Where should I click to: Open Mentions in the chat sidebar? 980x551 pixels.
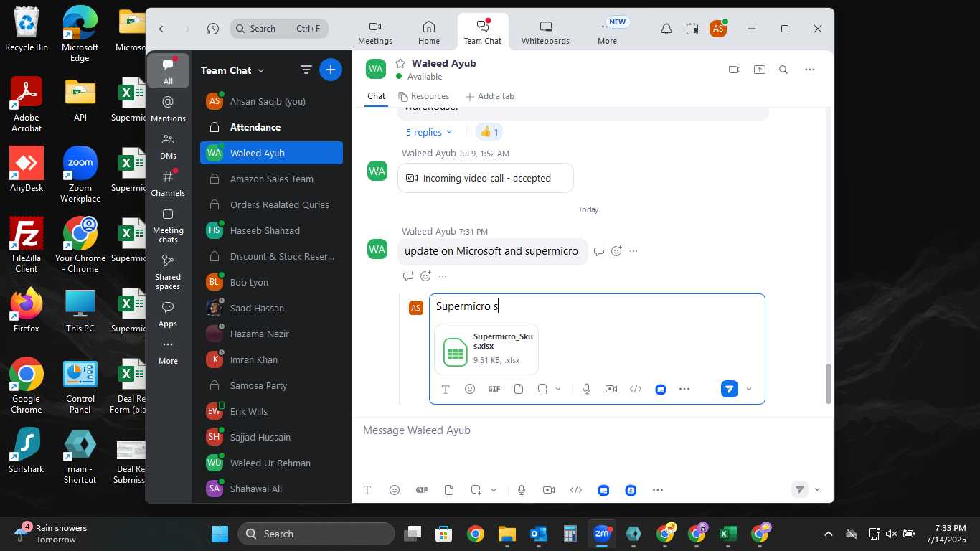(168, 108)
